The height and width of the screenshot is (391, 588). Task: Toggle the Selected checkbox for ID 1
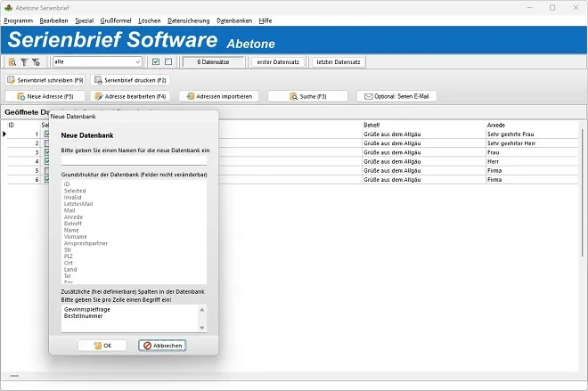click(x=46, y=134)
